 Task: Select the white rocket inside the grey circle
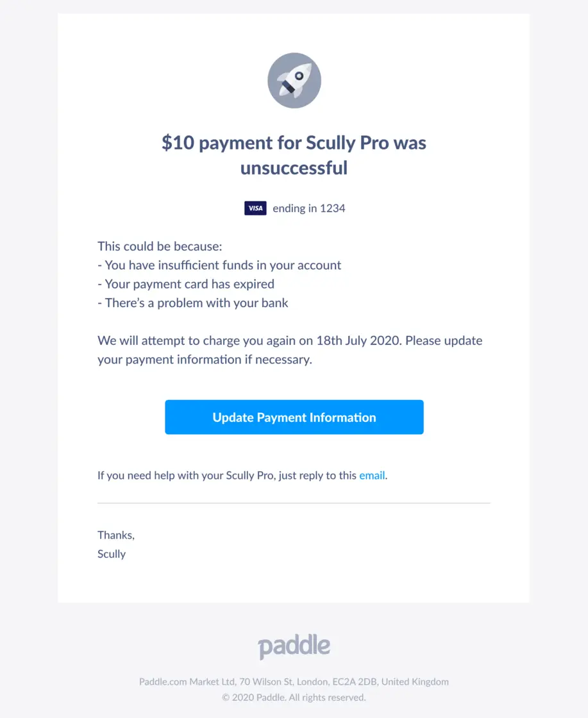(x=296, y=77)
